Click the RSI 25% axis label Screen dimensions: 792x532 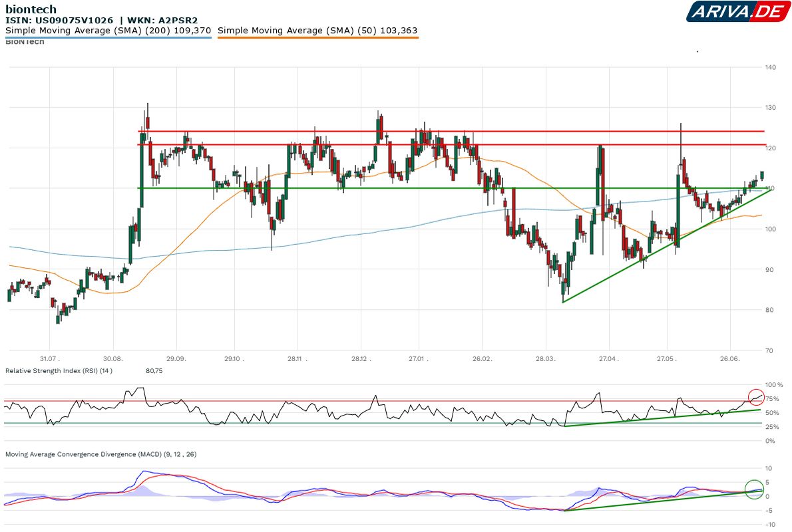[772, 427]
